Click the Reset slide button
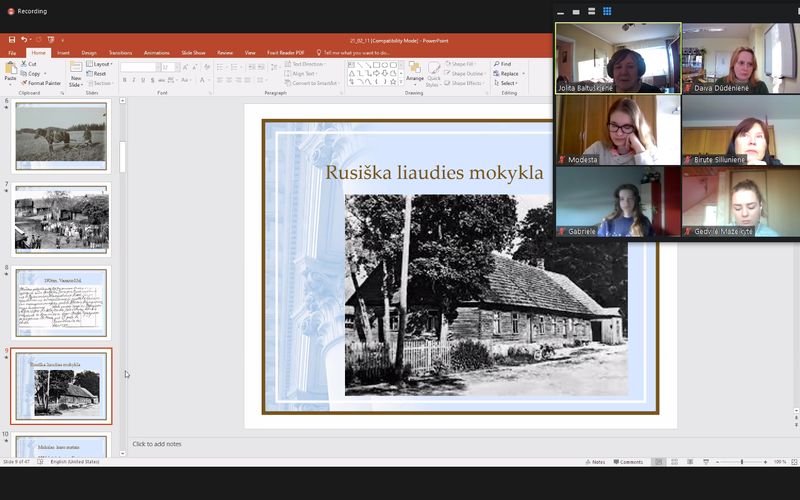 (98, 73)
